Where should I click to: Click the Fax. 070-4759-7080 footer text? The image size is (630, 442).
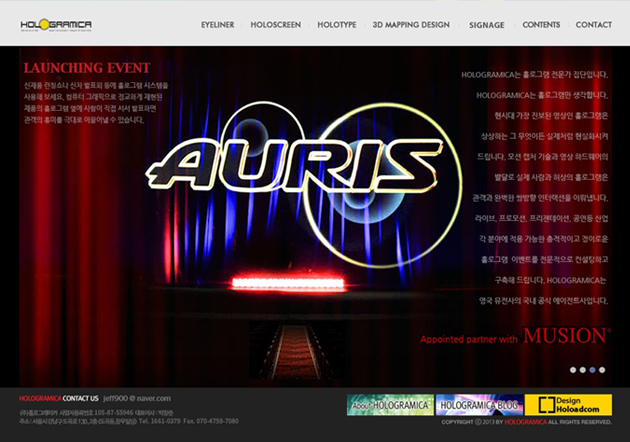[211, 421]
